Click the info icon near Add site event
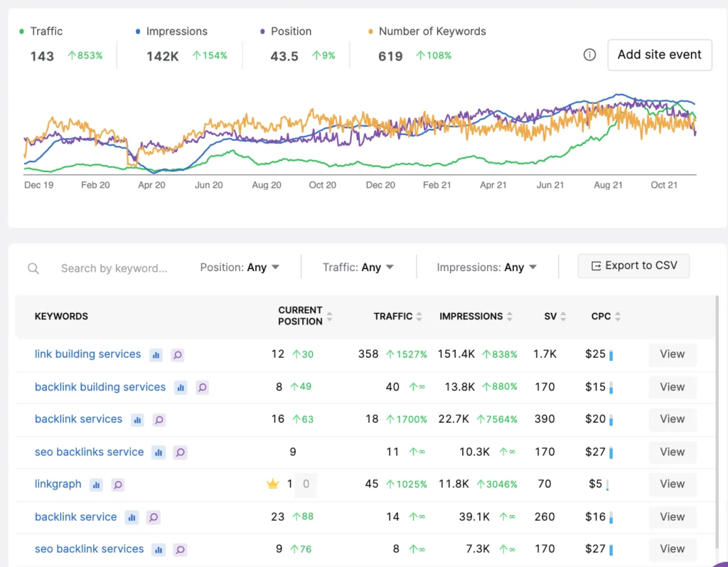The width and height of the screenshot is (728, 567). click(589, 55)
